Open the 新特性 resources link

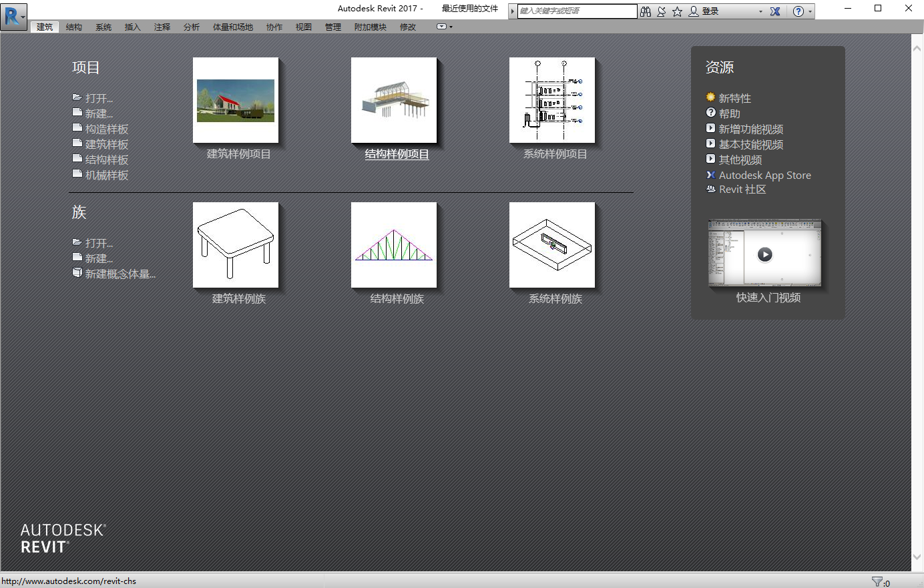pos(734,98)
